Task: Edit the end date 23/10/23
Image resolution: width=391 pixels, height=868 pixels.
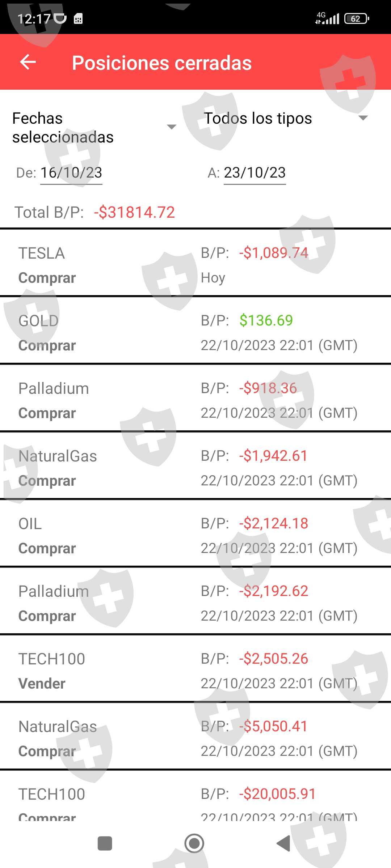Action: [x=255, y=173]
